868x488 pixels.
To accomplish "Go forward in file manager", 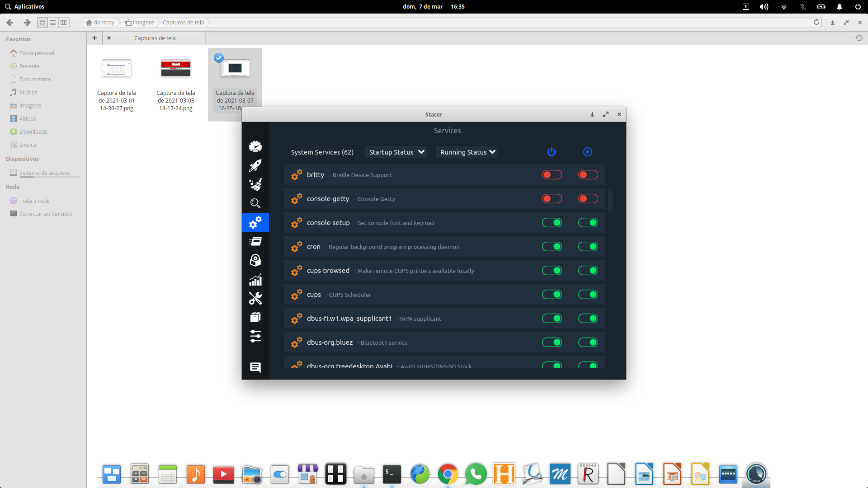I will [27, 22].
